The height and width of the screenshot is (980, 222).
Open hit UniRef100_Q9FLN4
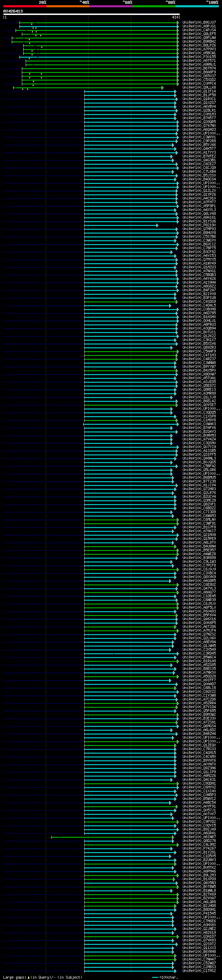[x=199, y=38]
